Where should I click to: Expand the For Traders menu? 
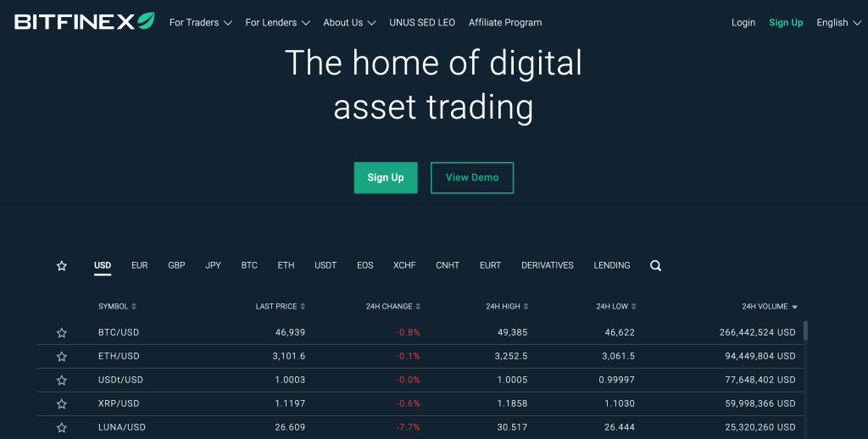[x=200, y=23]
